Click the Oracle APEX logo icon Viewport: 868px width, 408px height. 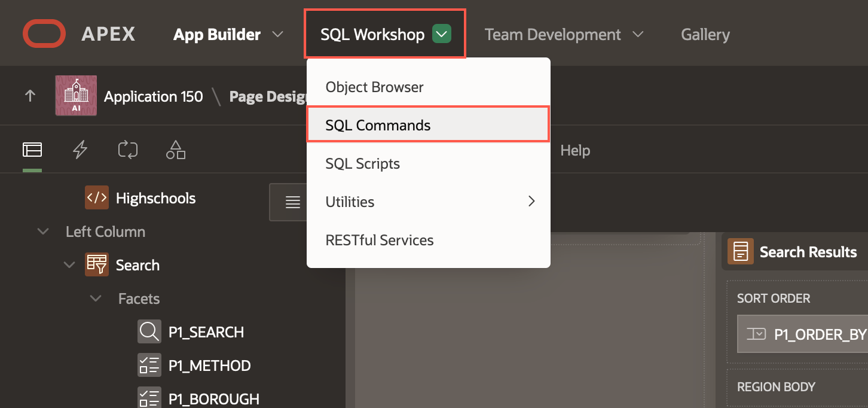tap(44, 34)
